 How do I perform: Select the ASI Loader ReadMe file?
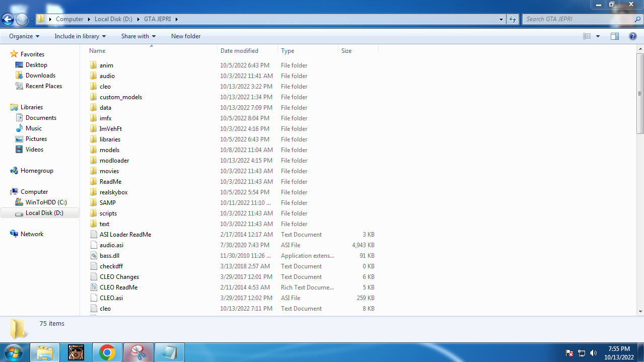(125, 235)
